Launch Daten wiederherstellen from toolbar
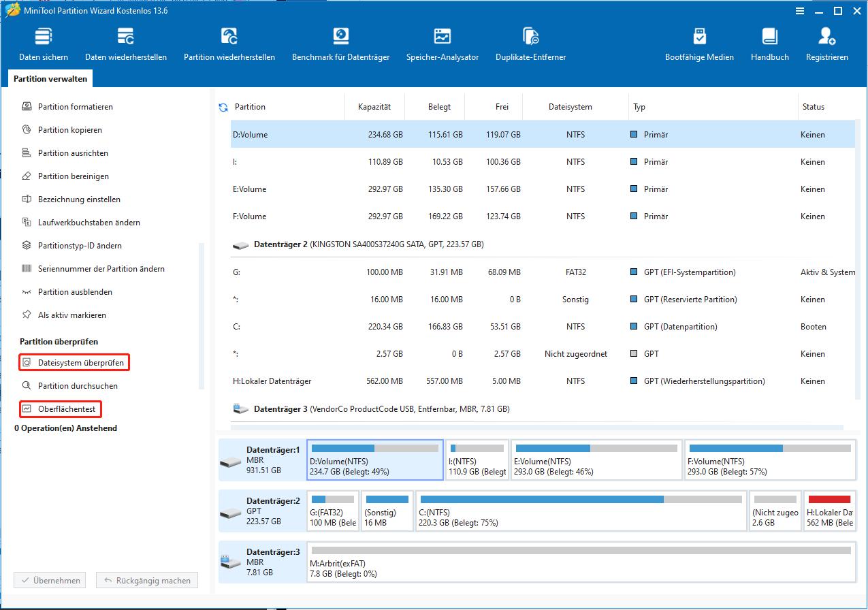This screenshot has width=868, height=610. (x=126, y=44)
